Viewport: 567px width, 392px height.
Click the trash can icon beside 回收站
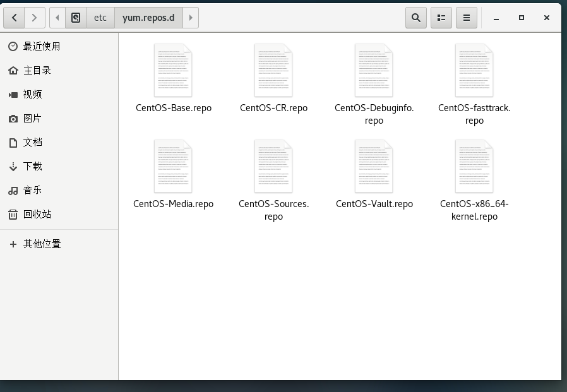(13, 215)
